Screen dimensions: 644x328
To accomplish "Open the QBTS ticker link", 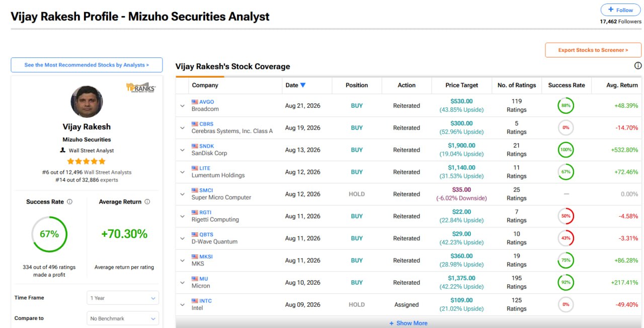I will point(206,235).
